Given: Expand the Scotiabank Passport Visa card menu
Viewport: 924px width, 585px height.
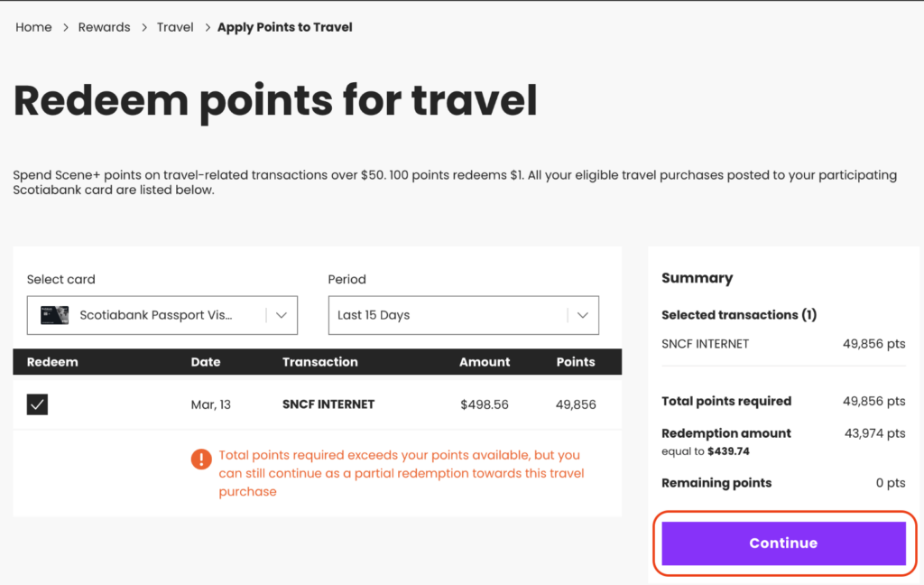Looking at the screenshot, I should coord(162,315).
